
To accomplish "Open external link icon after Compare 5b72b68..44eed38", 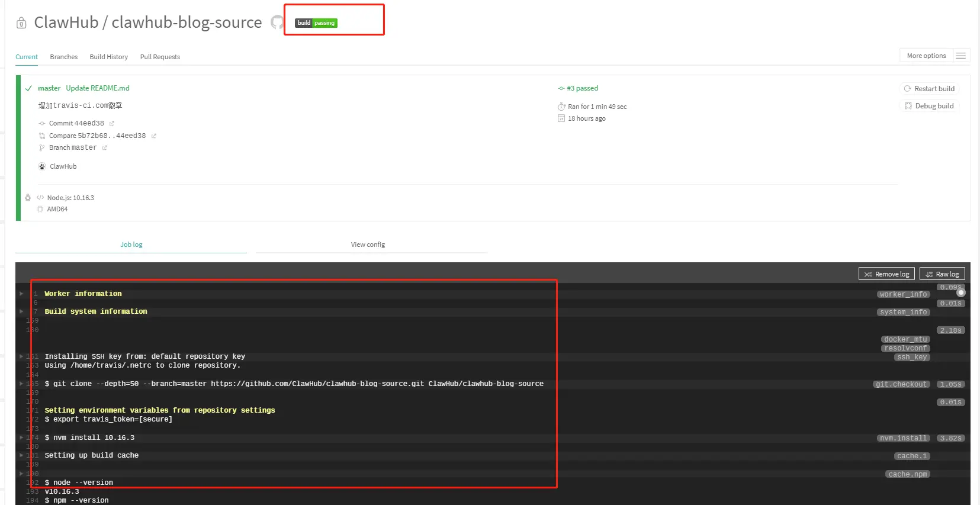I will [153, 136].
